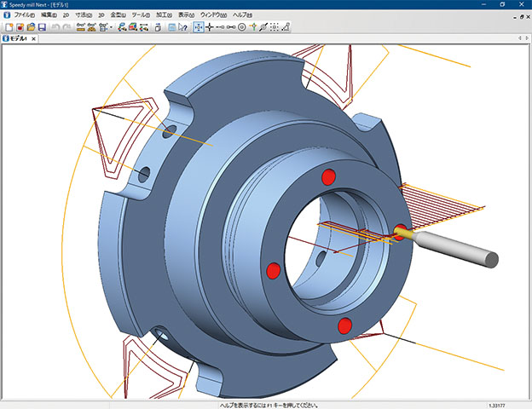Select the concentric circle snap icon
Viewport: 532px width, 409px height.
(x=242, y=27)
